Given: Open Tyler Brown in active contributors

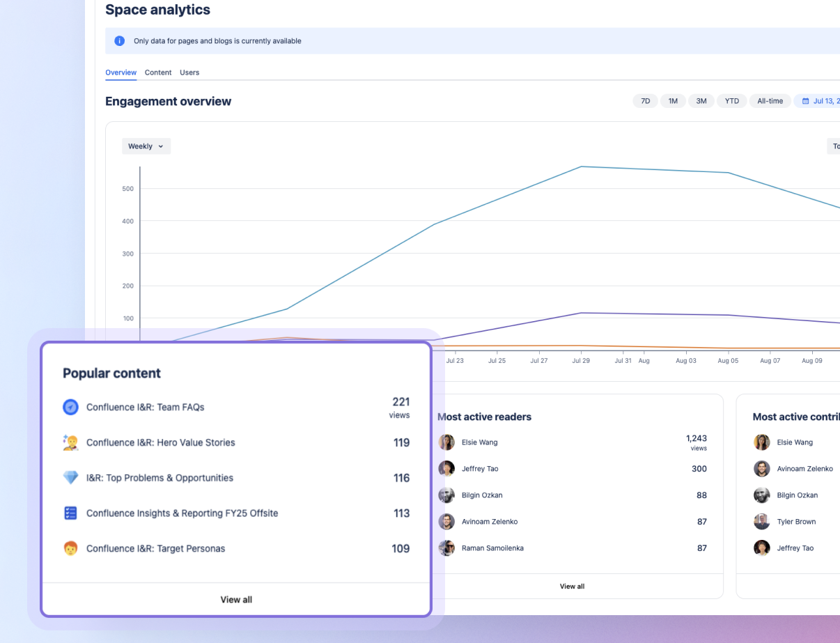Looking at the screenshot, I should click(x=796, y=522).
